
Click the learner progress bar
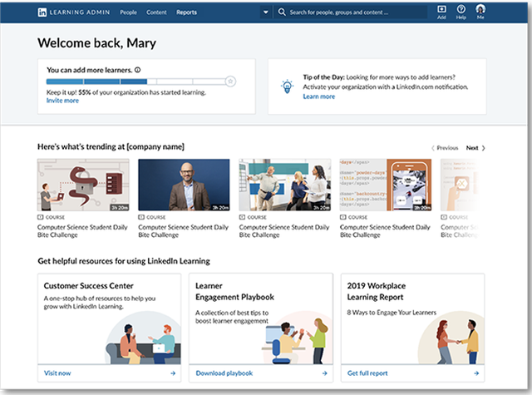(136, 81)
